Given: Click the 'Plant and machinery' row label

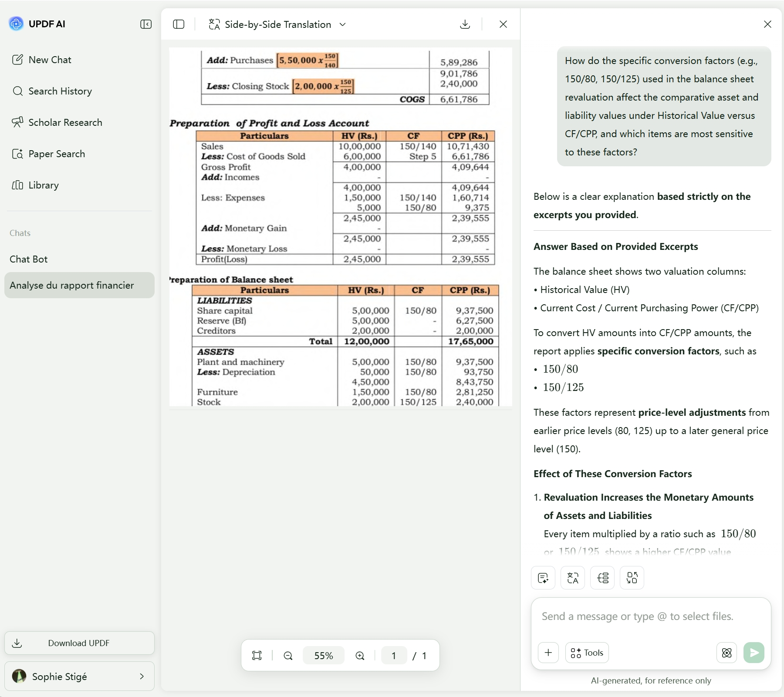Looking at the screenshot, I should [x=240, y=362].
